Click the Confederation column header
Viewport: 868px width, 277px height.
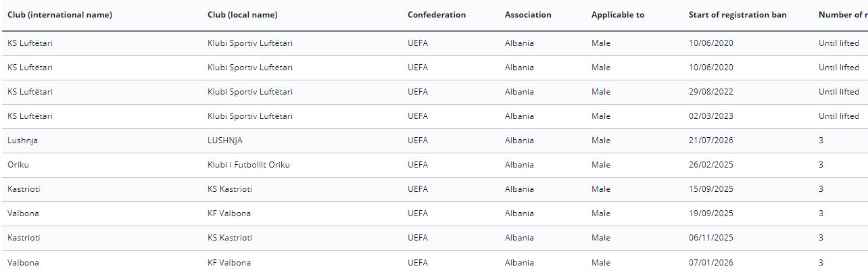[x=437, y=15]
